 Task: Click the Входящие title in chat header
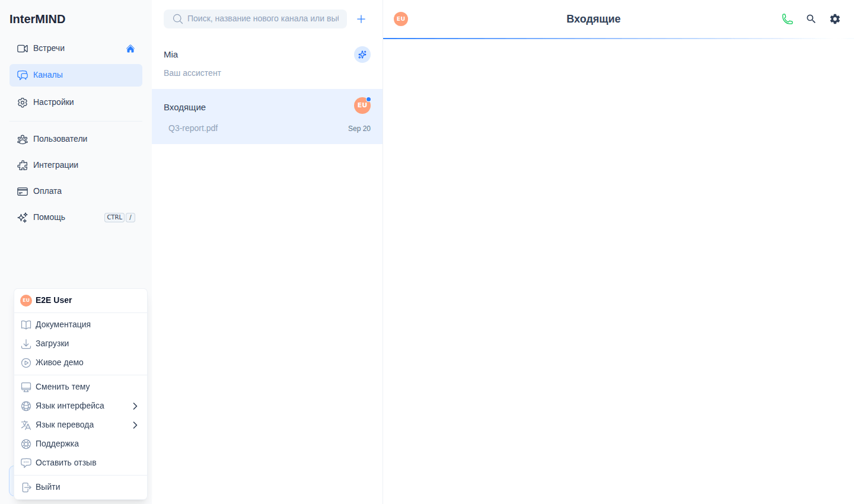point(594,19)
